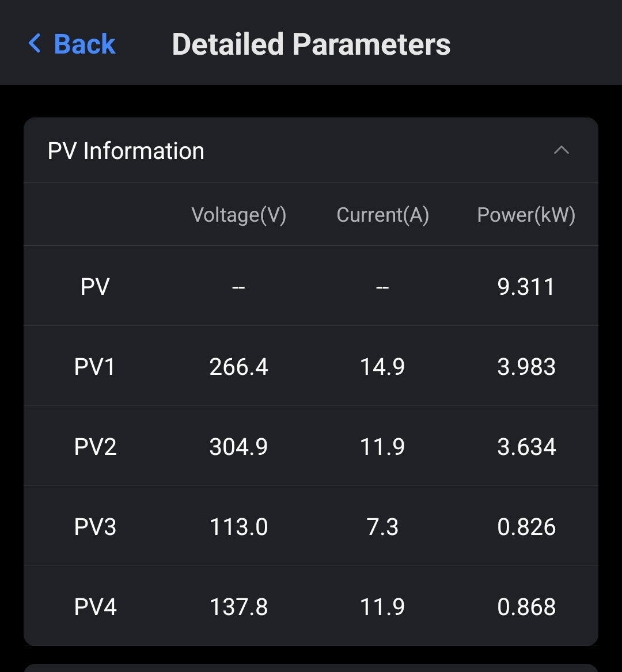Select the PV total row label
This screenshot has width=622, height=672.
click(95, 286)
